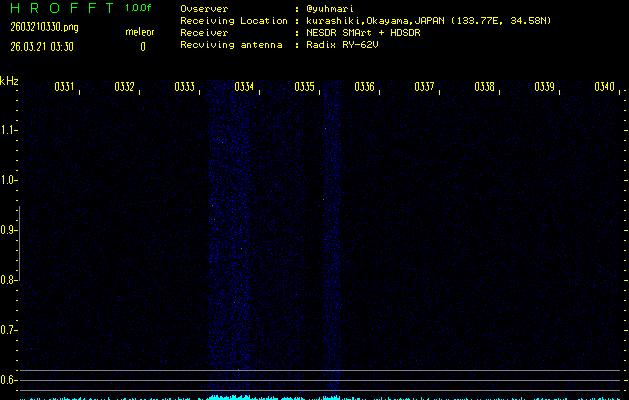Click the observer name @yuhmari
Image resolution: width=629 pixels, height=400 pixels.
330,9
